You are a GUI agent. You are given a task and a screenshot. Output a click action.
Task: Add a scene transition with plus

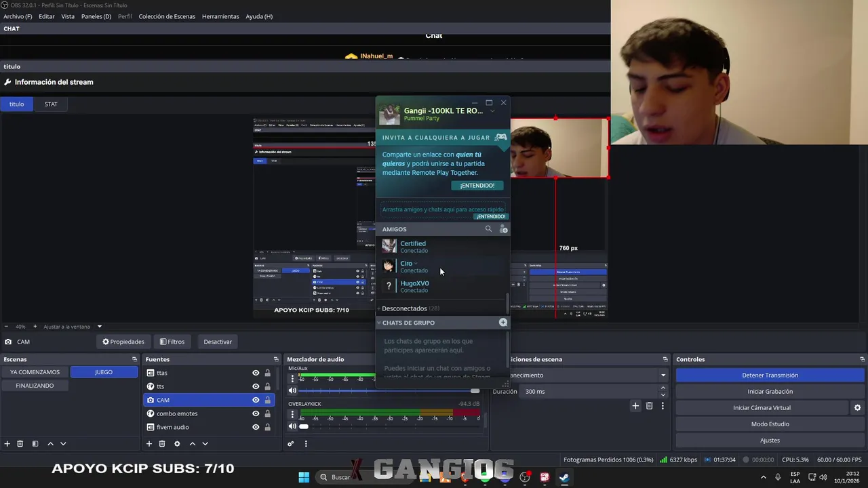[x=635, y=406]
